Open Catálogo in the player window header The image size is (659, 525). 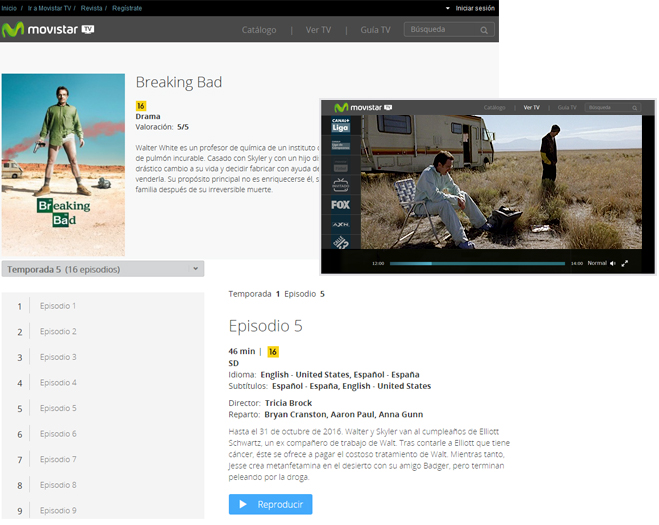click(x=494, y=108)
